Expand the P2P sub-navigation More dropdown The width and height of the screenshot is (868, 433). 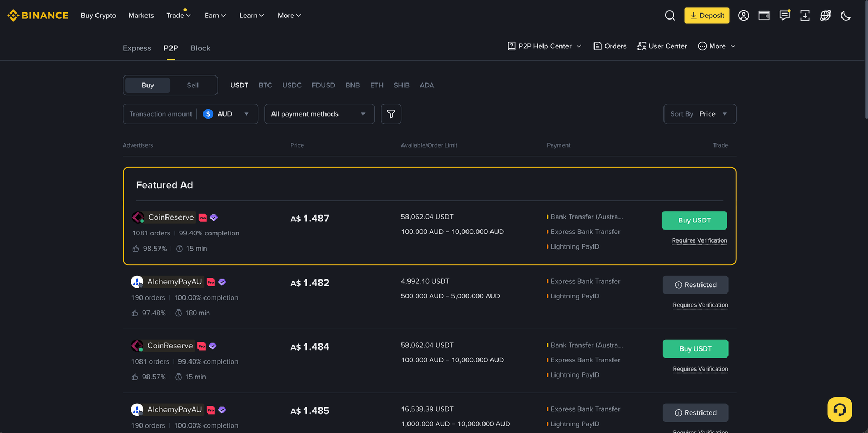pyautogui.click(x=717, y=46)
